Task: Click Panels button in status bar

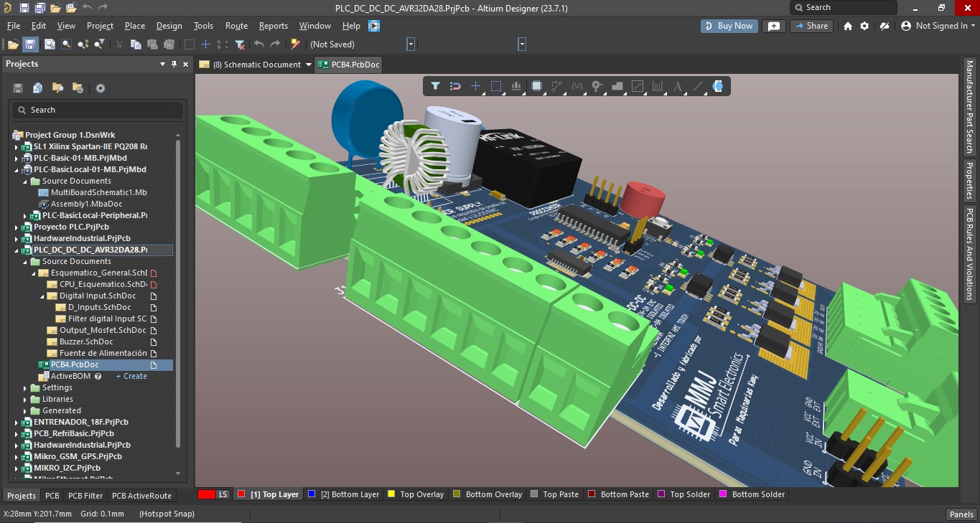Action: (x=961, y=514)
